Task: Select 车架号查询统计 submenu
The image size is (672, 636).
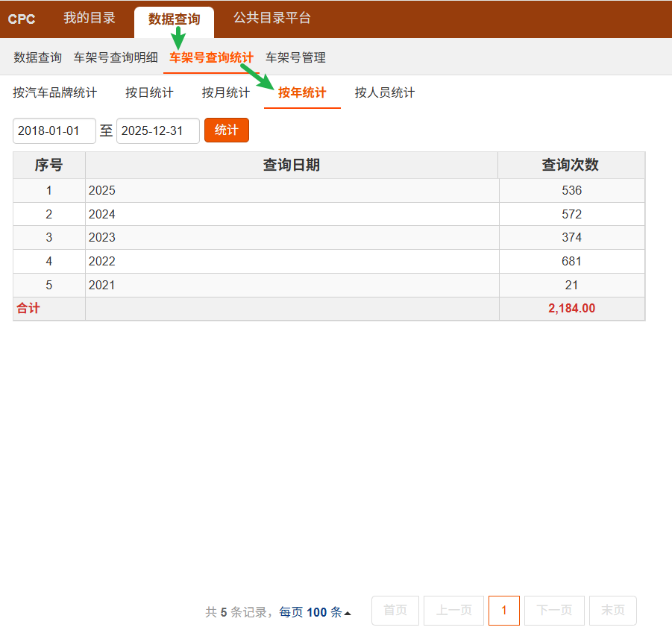Action: click(x=211, y=57)
